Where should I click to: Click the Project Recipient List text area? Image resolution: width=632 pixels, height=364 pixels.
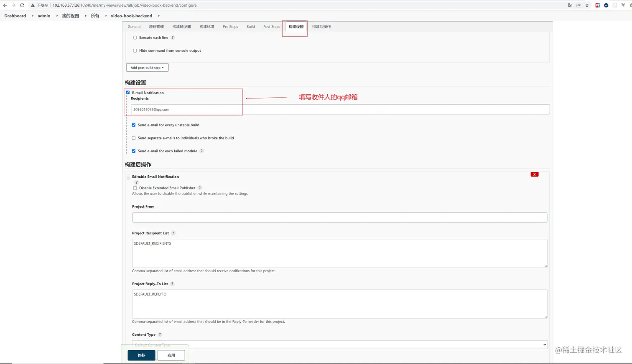coord(339,253)
